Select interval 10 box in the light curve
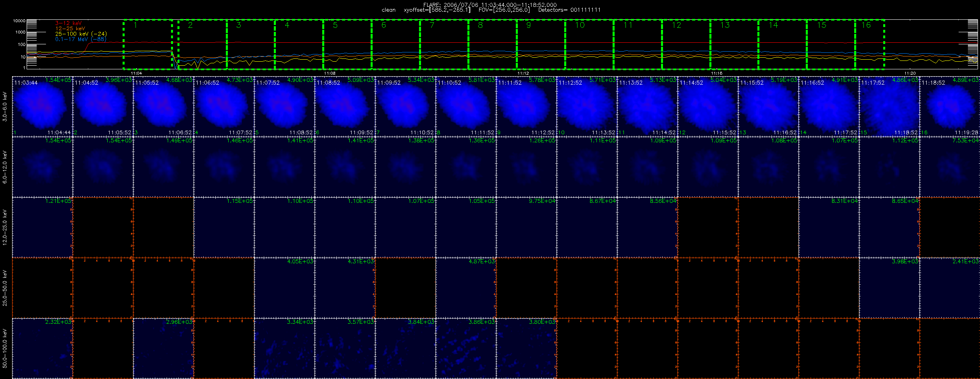This screenshot has width=980, height=379. [590, 44]
